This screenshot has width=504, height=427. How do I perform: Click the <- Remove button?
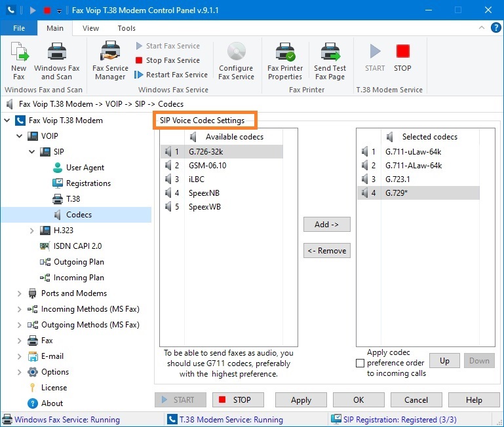click(327, 251)
